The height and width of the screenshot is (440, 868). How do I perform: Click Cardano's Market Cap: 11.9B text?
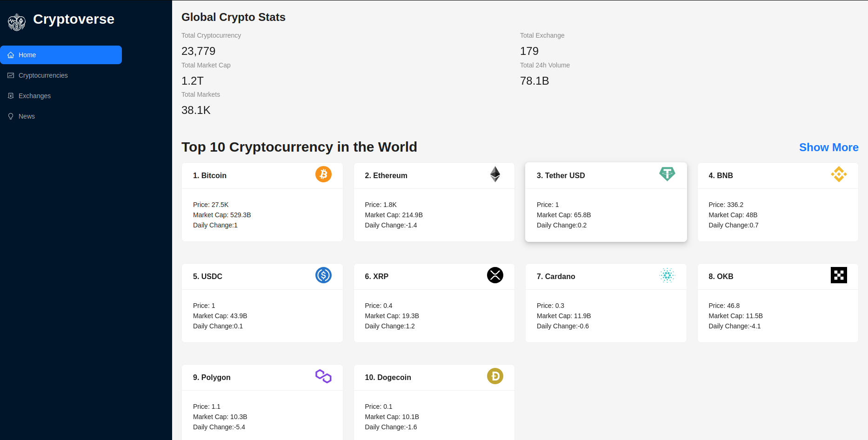[x=564, y=316]
